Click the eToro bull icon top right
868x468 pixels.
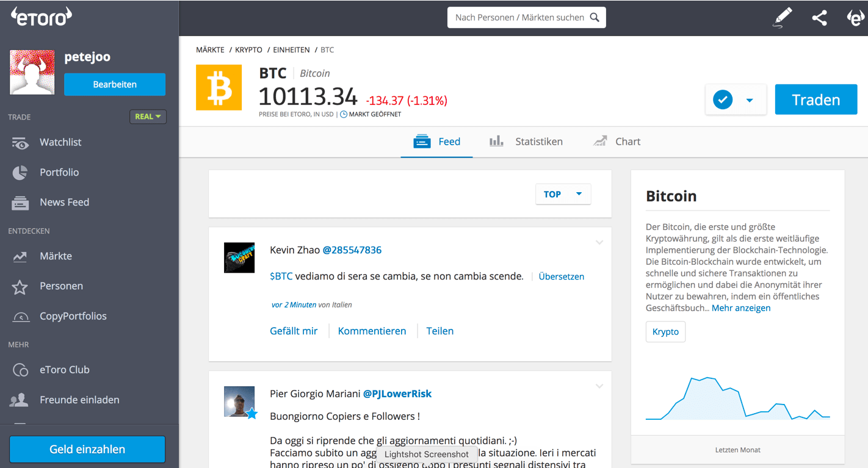click(856, 18)
